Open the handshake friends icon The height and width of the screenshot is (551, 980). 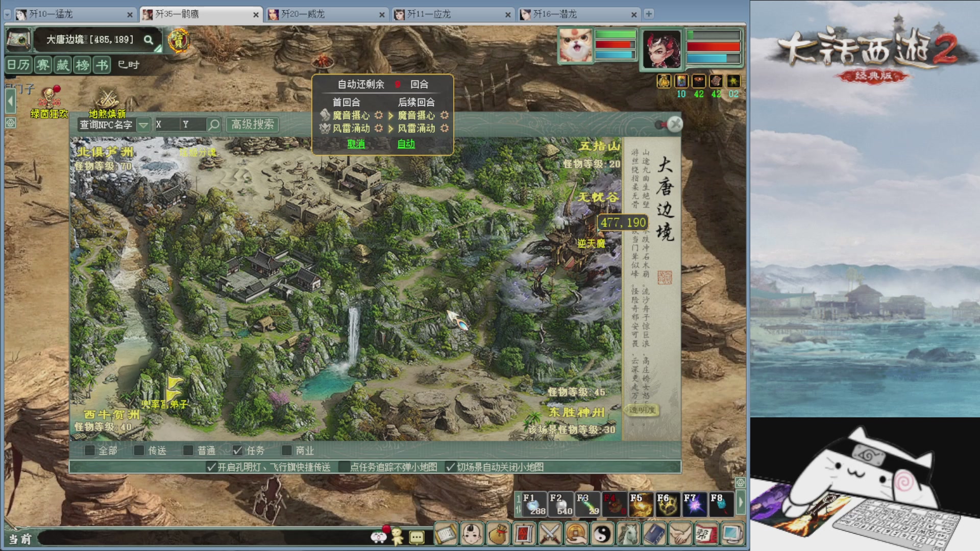point(680,534)
